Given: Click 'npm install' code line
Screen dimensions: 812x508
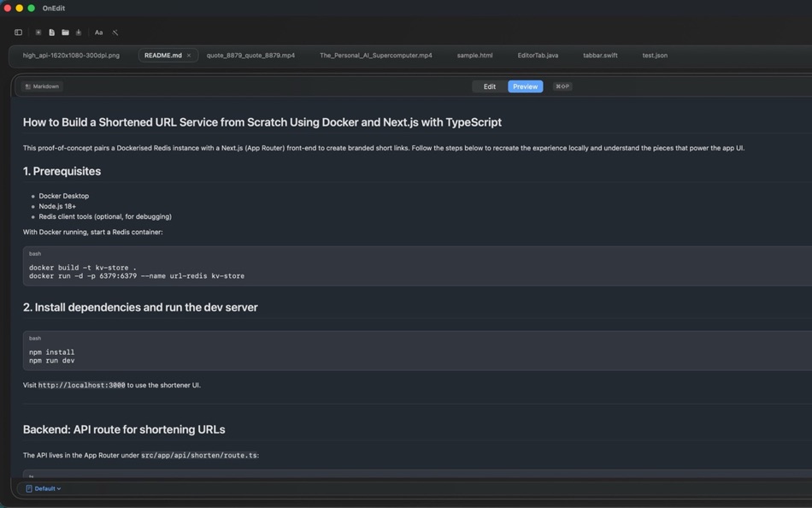Looking at the screenshot, I should point(52,352).
